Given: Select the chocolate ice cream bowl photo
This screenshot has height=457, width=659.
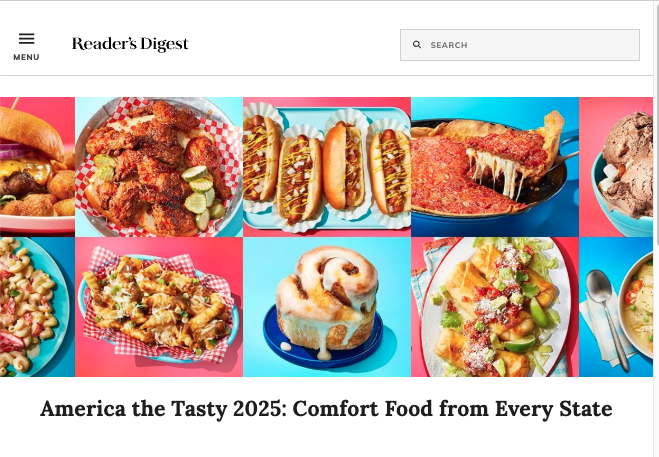Looking at the screenshot, I should pos(616,167).
